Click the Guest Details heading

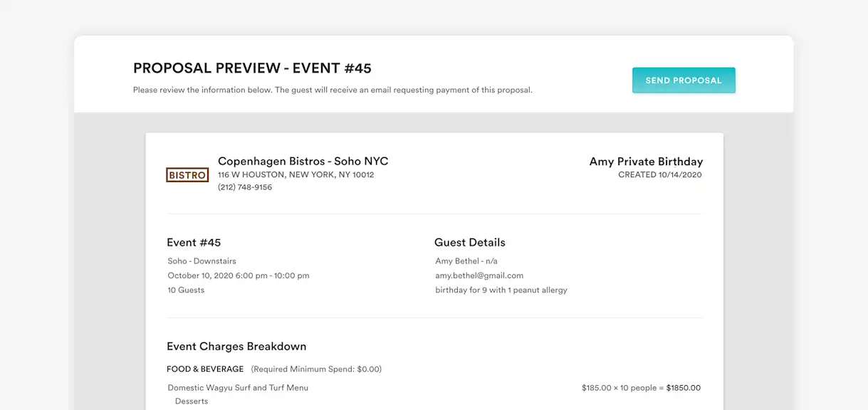[469, 243]
